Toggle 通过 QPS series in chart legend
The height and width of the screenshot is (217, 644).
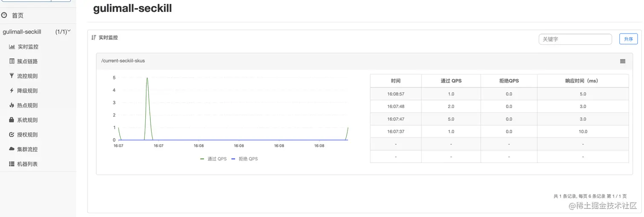[x=213, y=159]
